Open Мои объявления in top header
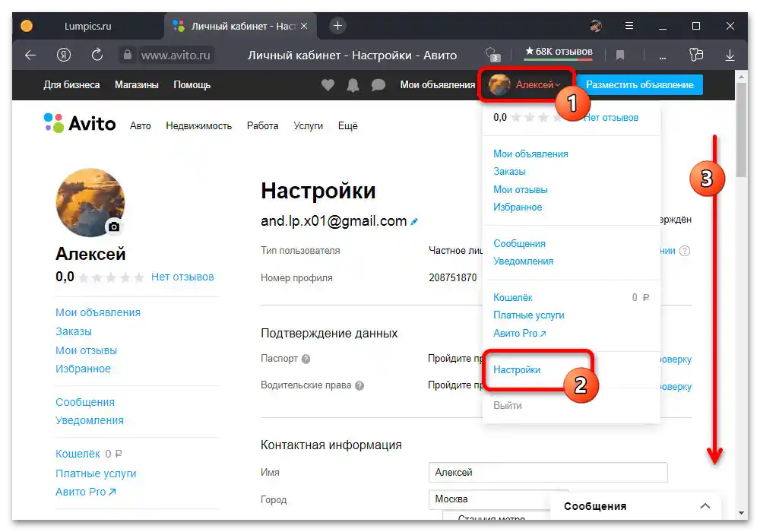Screen dimensions: 760x532 [x=437, y=85]
